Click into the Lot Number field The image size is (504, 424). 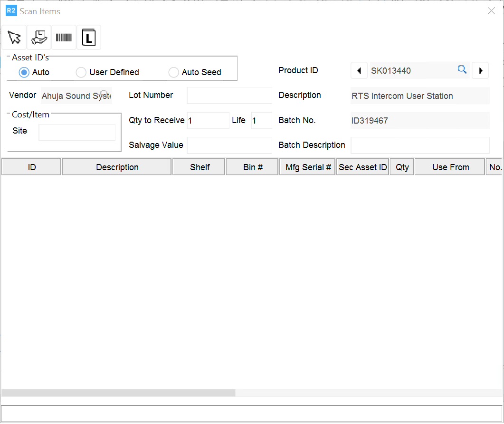(229, 96)
